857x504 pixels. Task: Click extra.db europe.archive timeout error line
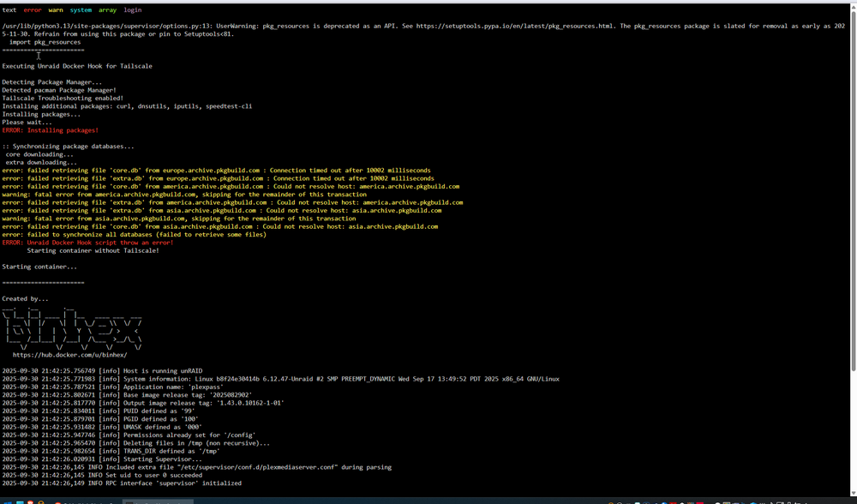click(x=218, y=178)
